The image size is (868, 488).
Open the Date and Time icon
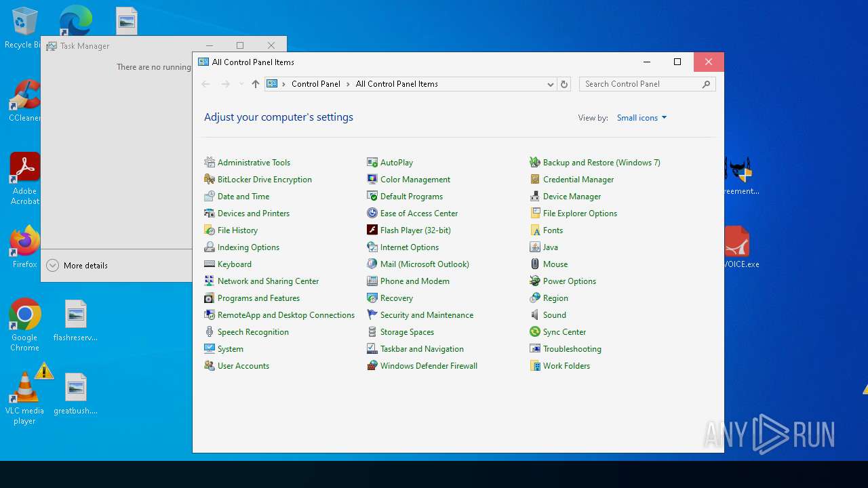210,197
